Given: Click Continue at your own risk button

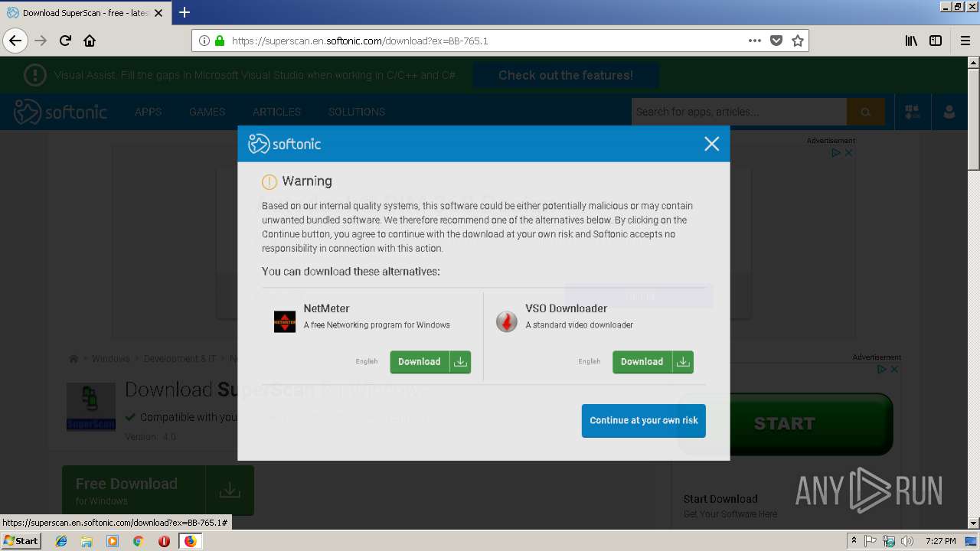Looking at the screenshot, I should click(644, 421).
